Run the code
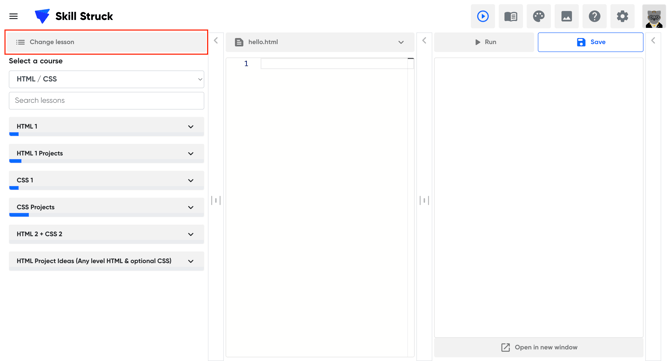 [484, 42]
